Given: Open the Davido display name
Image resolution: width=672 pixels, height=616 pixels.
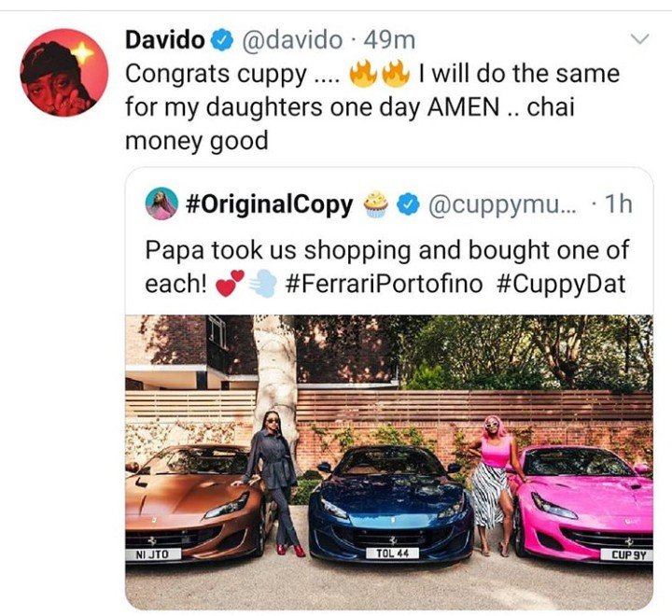Looking at the screenshot, I should coord(165,40).
